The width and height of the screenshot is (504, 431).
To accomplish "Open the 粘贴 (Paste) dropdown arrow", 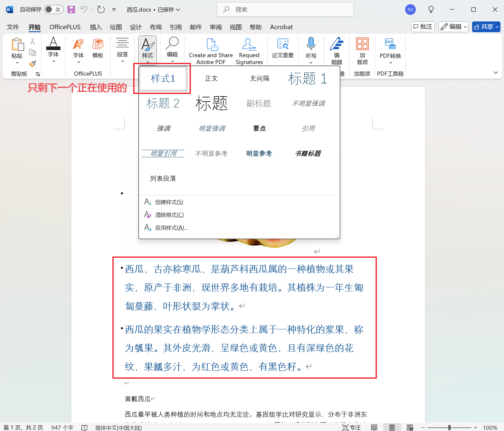I will click(x=17, y=63).
